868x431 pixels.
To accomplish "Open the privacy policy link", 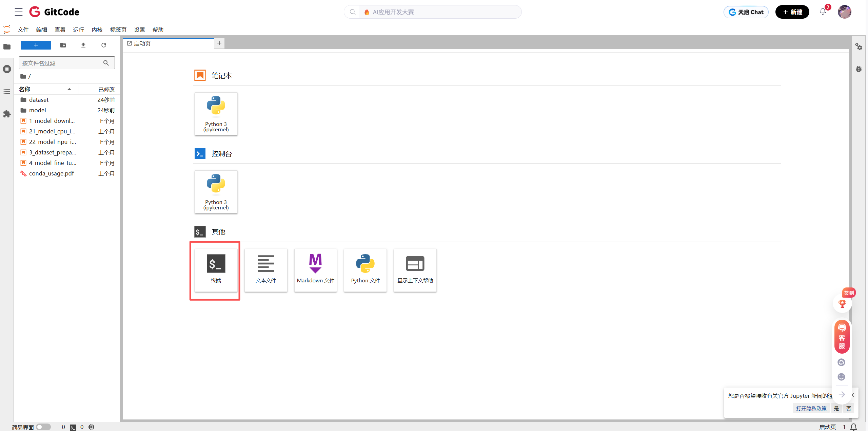I will click(811, 408).
